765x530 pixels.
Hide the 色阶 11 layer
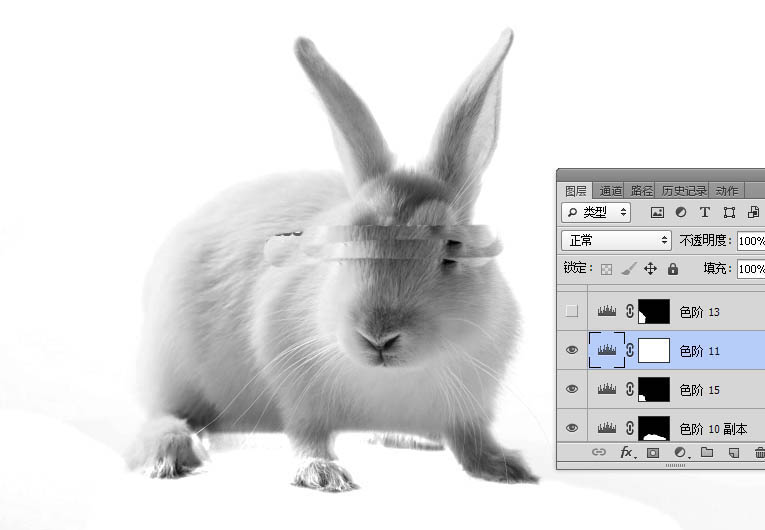click(572, 350)
